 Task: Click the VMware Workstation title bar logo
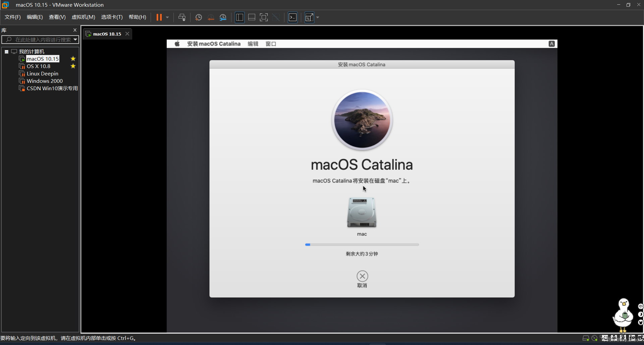coord(5,5)
